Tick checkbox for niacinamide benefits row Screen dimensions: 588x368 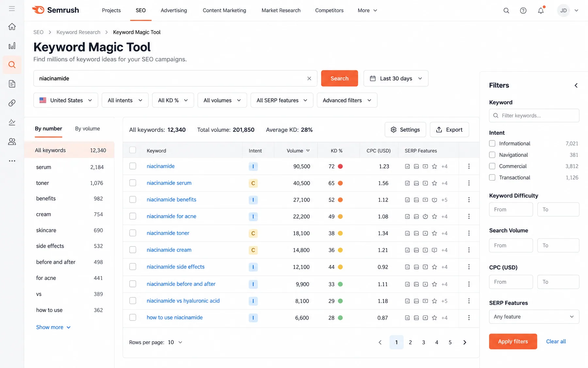coord(133,200)
